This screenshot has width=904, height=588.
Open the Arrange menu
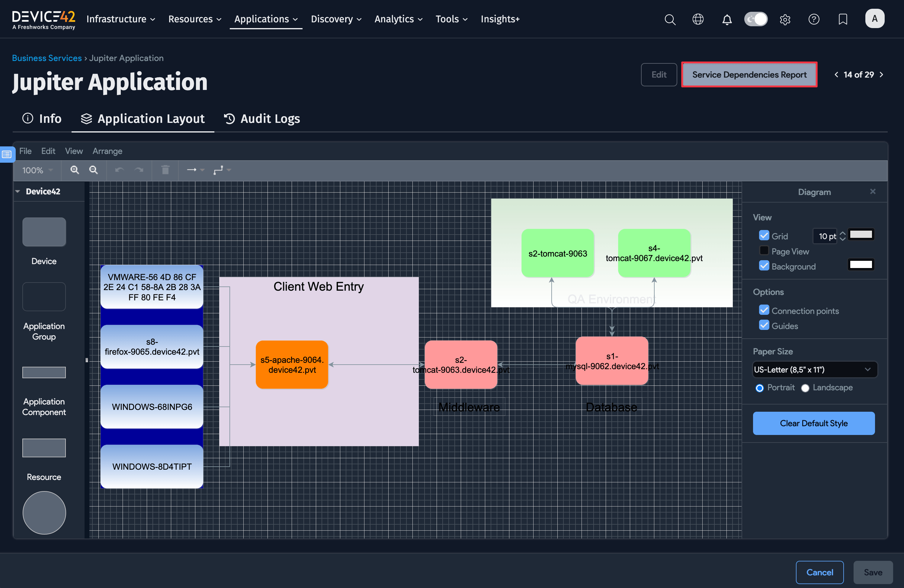point(107,151)
